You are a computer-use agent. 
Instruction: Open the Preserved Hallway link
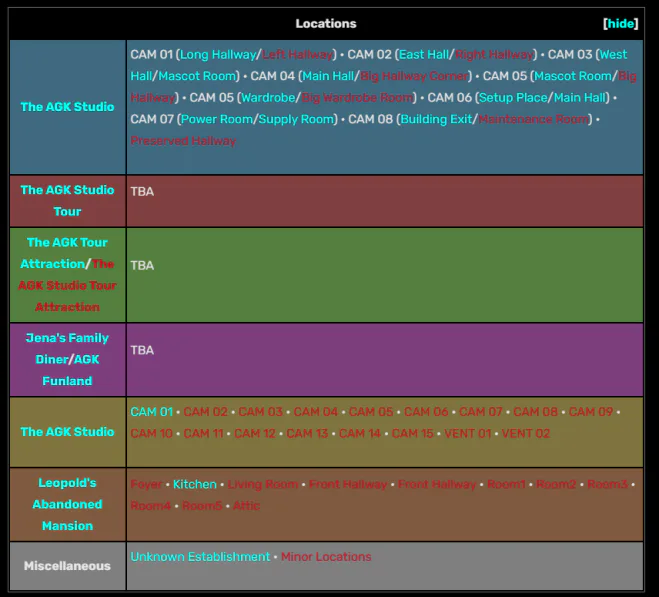point(183,141)
